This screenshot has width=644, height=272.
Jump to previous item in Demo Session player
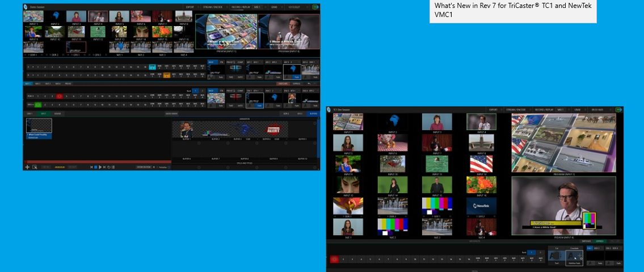[91, 167]
